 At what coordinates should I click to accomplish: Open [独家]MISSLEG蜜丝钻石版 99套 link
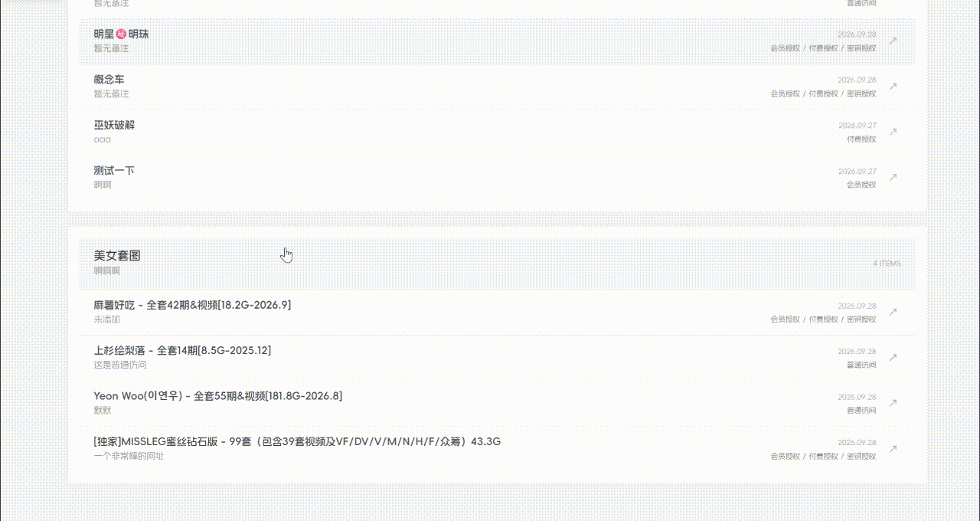[x=297, y=441]
